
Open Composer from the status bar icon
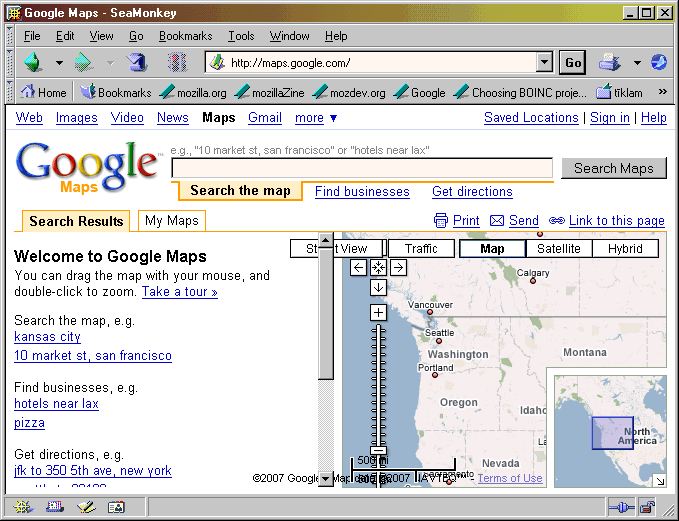coord(86,506)
